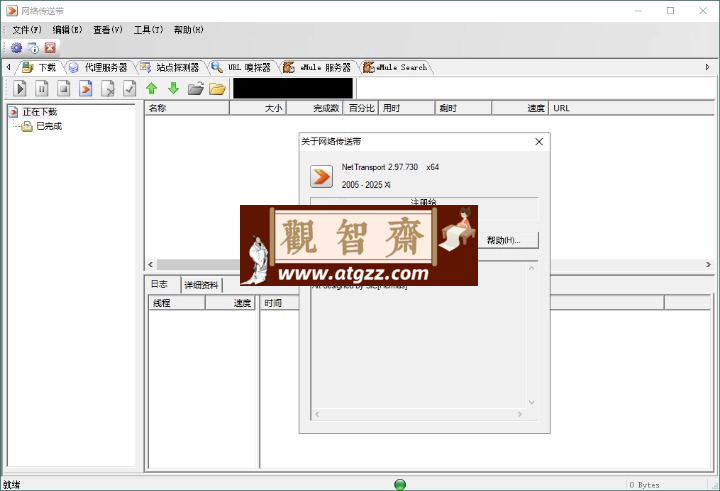Open the 编辑(E) menu

pyautogui.click(x=67, y=30)
